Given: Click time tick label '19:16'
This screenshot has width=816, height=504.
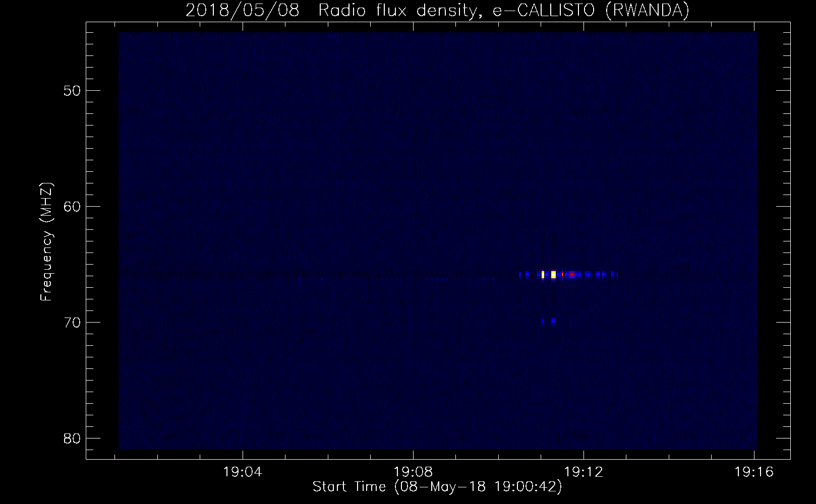Looking at the screenshot, I should (x=754, y=473).
